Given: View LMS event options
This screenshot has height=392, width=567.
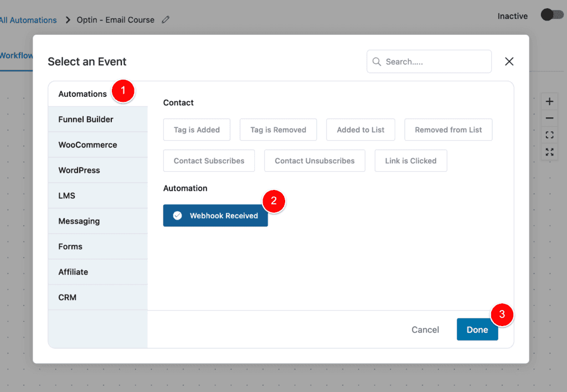Looking at the screenshot, I should pyautogui.click(x=65, y=195).
